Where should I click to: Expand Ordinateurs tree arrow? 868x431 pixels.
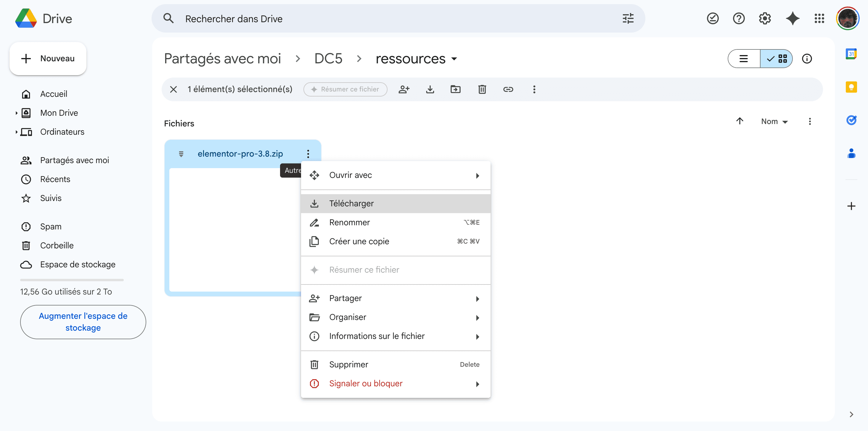pyautogui.click(x=16, y=132)
